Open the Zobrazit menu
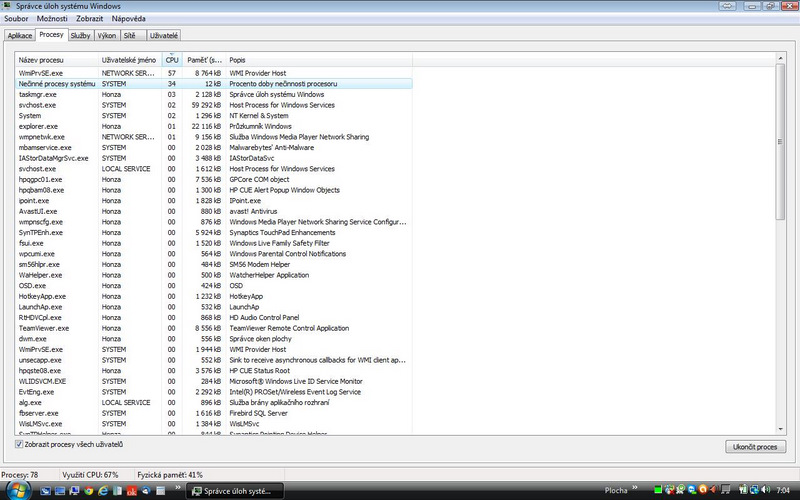Image resolution: width=800 pixels, height=500 pixels. [90, 18]
